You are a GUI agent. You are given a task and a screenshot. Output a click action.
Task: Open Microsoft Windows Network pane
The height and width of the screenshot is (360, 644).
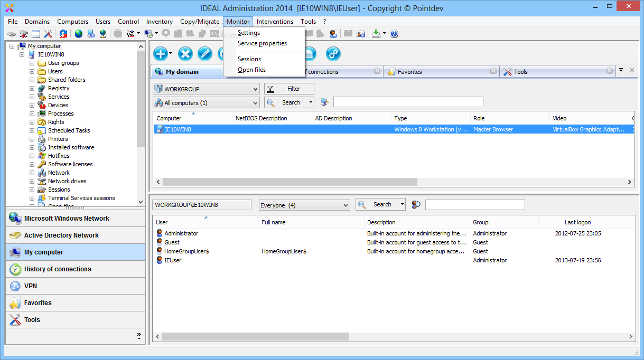click(x=76, y=219)
